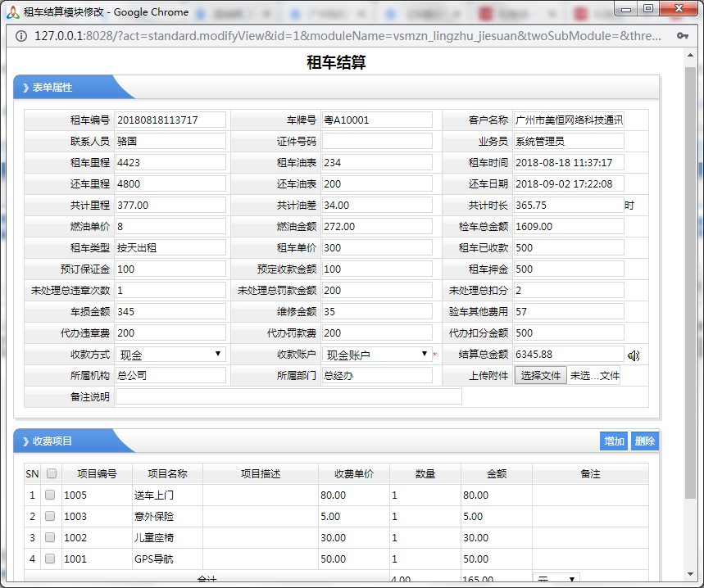Check the box for 送车上门 row
The width and height of the screenshot is (704, 588).
[50, 495]
